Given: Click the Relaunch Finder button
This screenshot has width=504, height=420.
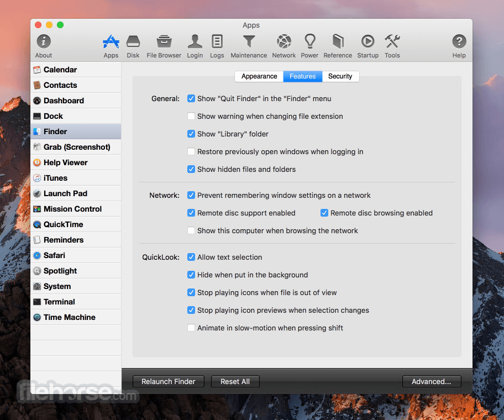Looking at the screenshot, I should 169,381.
